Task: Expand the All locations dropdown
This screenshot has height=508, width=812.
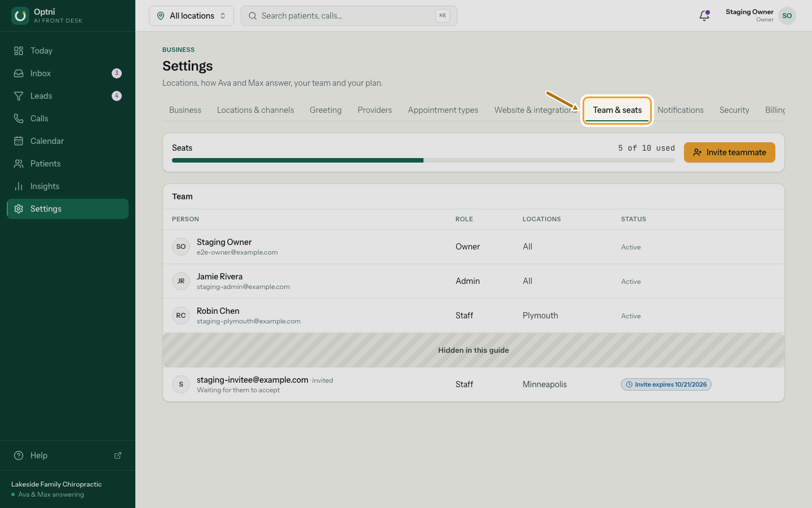Action: click(191, 16)
